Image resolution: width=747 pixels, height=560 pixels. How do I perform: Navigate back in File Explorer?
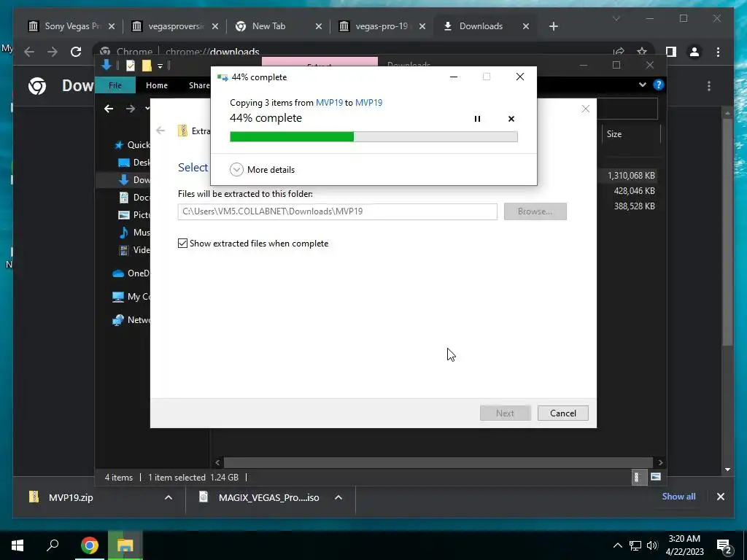pyautogui.click(x=109, y=109)
